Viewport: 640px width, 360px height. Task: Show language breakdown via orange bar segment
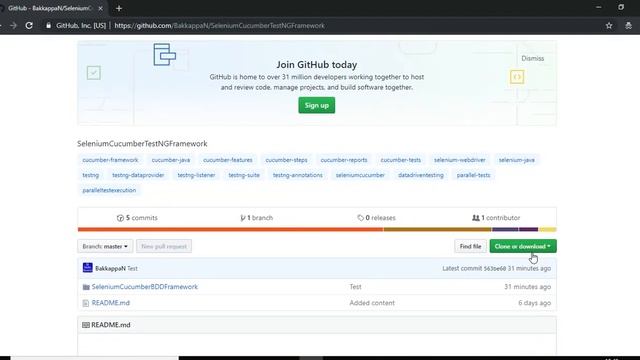pos(230,229)
